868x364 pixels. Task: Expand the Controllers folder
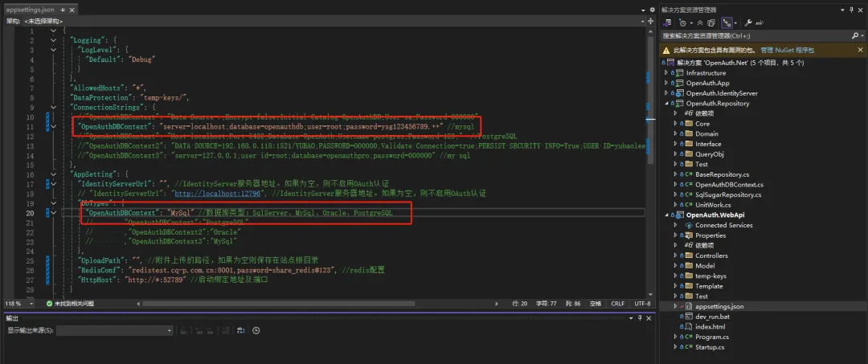(x=675, y=256)
